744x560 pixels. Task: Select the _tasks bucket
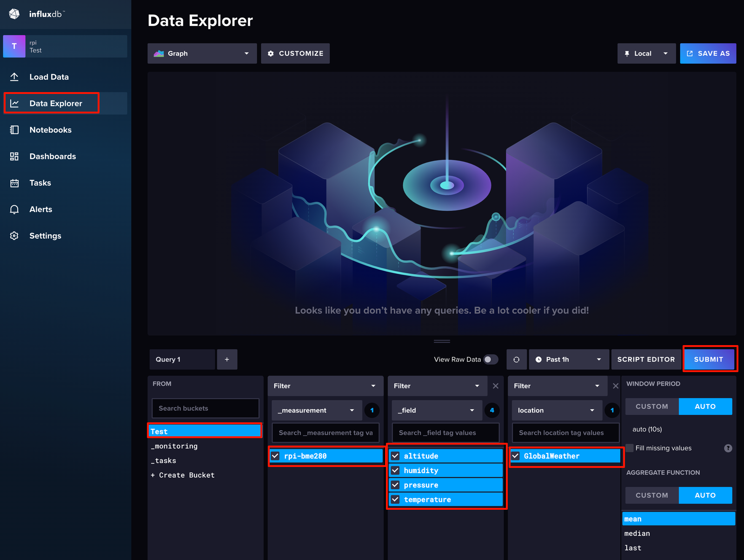click(x=205, y=460)
